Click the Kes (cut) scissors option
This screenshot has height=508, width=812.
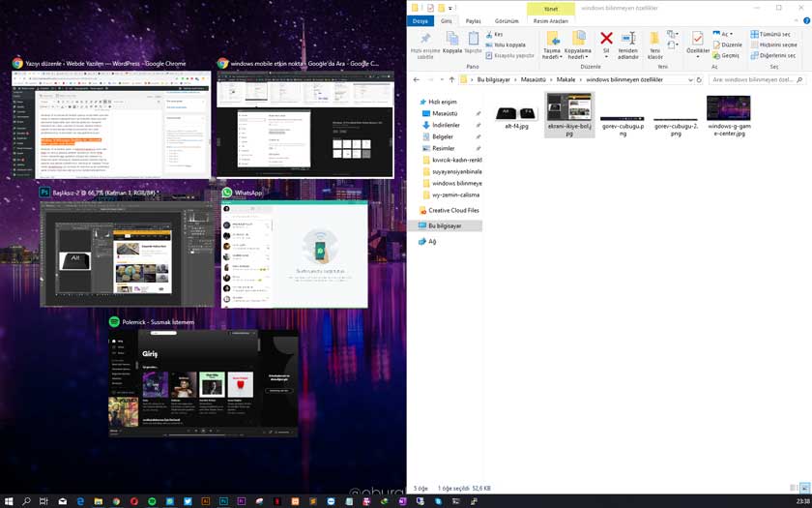(494, 34)
